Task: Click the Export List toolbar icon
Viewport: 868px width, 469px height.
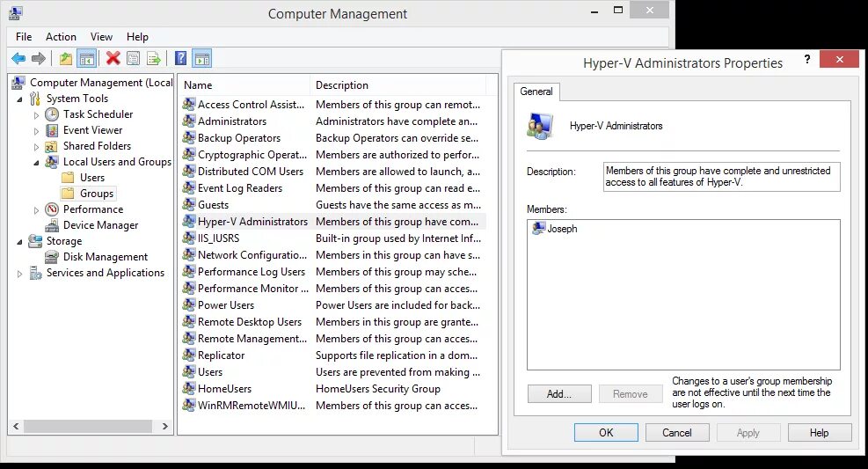Action: point(153,58)
